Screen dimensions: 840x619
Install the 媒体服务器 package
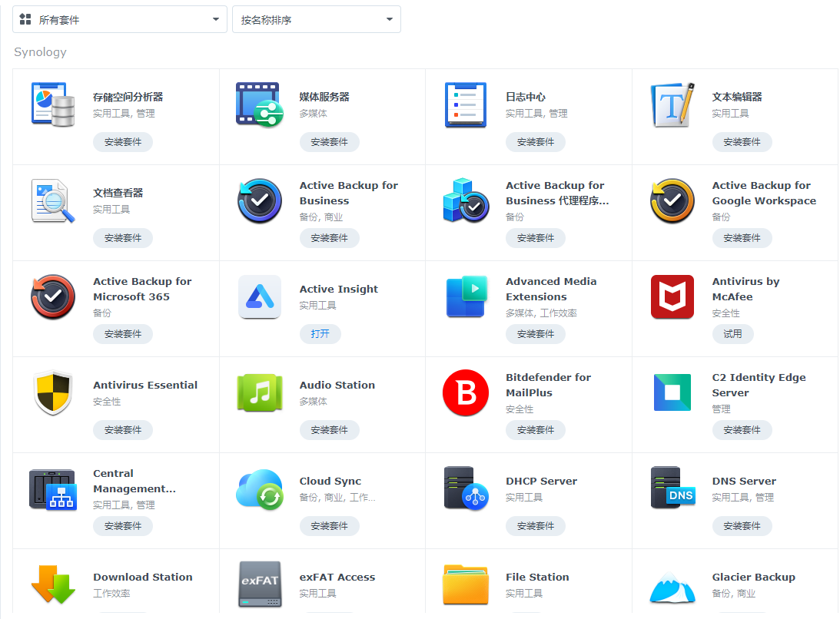[x=329, y=142]
